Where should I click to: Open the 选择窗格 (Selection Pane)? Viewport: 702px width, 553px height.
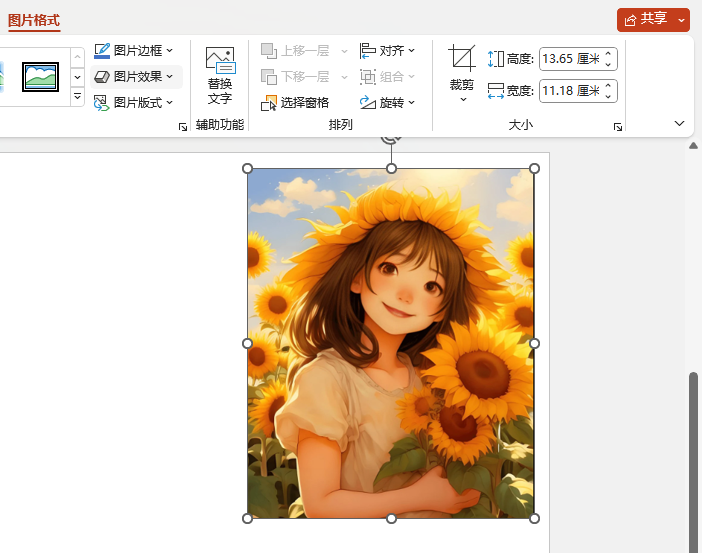point(298,102)
